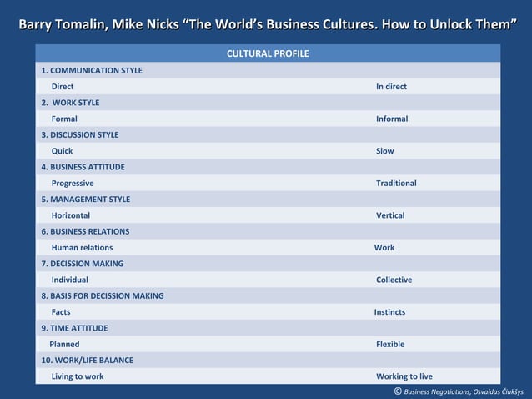532x399 pixels.
Task: Select the CULTURAL PROFILE table header
Action: [x=268, y=53]
